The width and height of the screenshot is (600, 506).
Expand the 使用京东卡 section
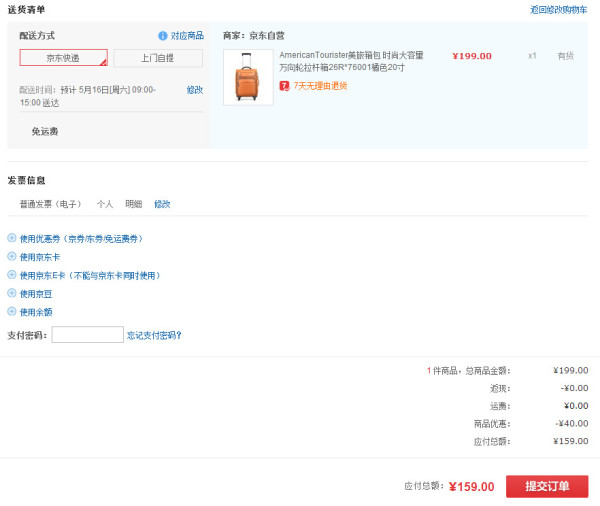(x=40, y=257)
